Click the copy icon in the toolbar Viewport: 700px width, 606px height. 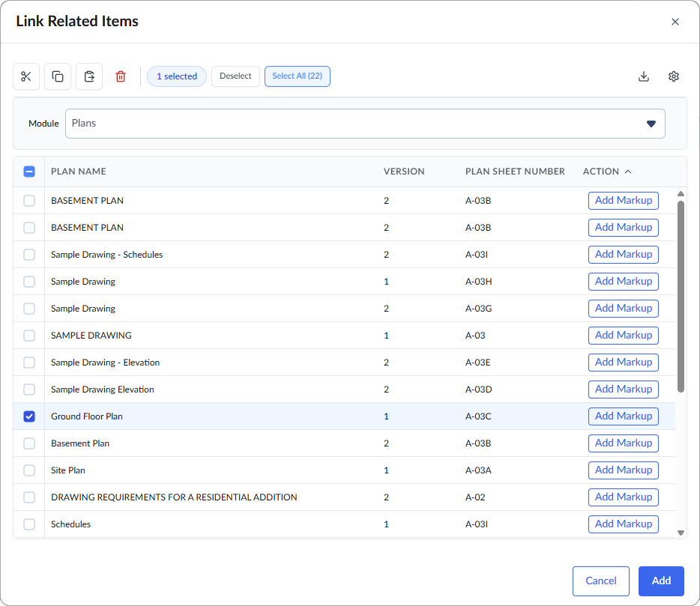click(58, 76)
